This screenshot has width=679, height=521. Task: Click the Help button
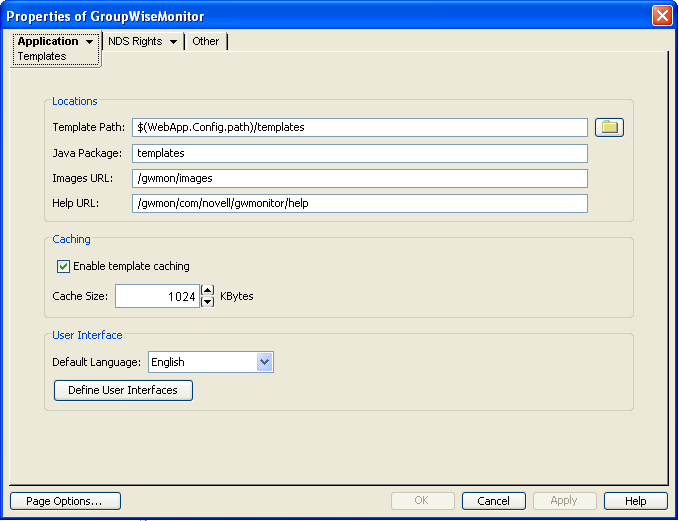636,501
